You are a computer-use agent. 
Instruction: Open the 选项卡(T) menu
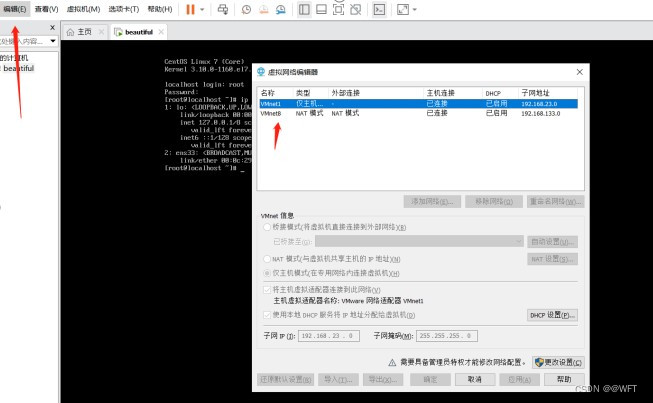124,9
